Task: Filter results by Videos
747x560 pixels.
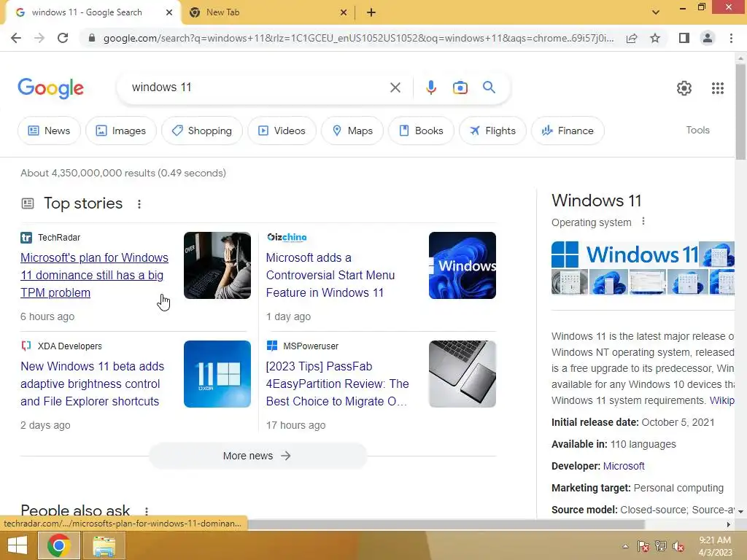Action: (x=282, y=131)
